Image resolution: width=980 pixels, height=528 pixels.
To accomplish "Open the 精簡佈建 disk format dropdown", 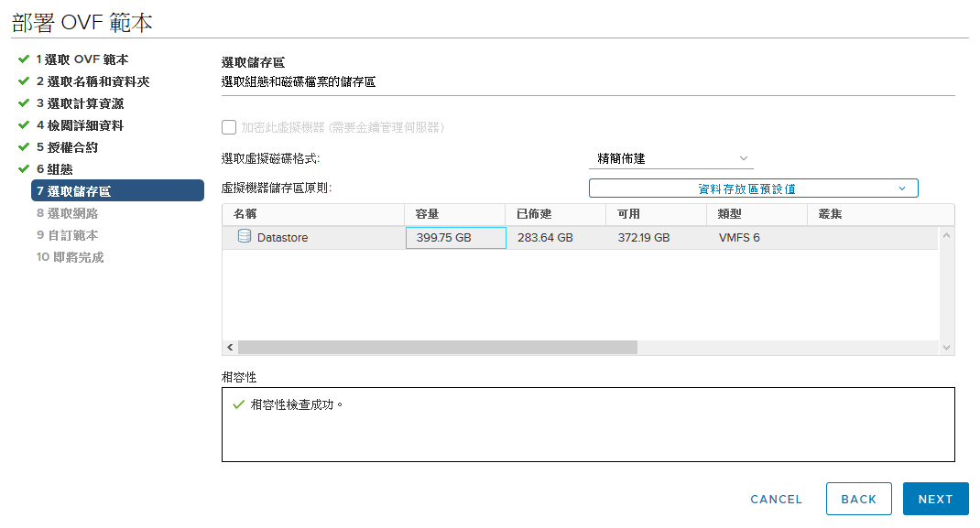I will click(670, 158).
